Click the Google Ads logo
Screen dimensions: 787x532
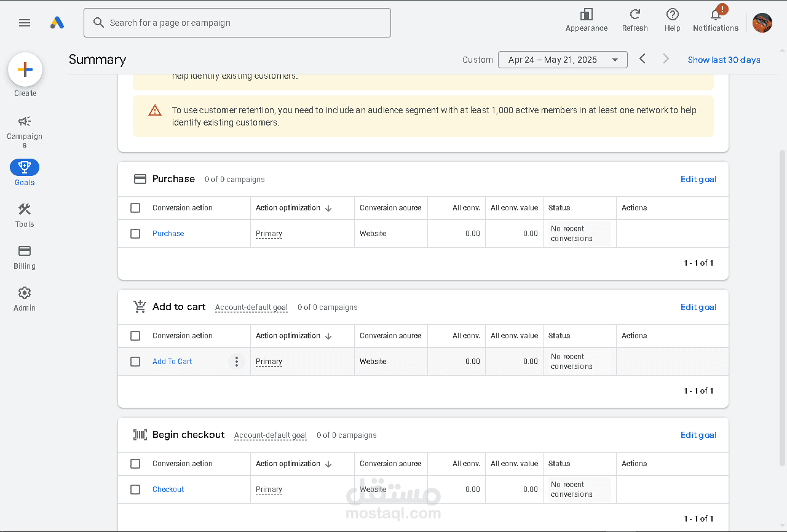(57, 23)
